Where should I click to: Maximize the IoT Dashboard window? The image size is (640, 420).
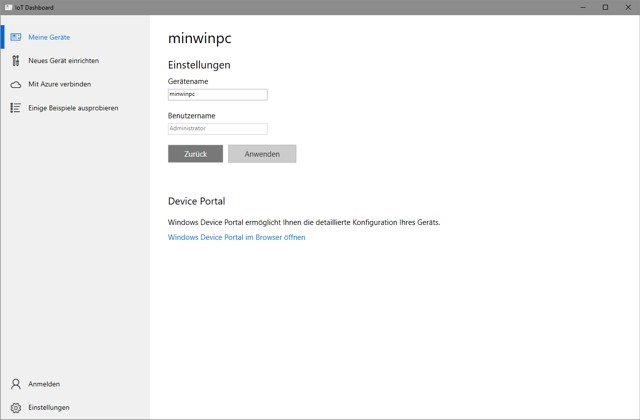click(606, 7)
